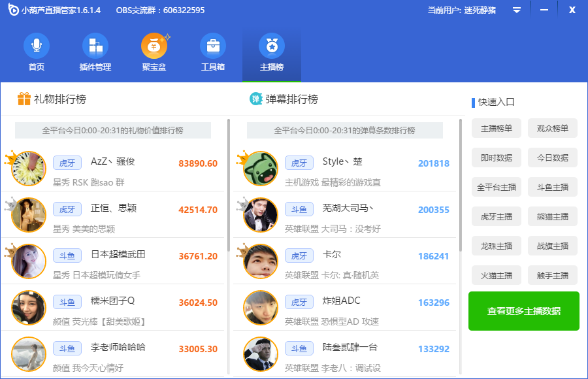Click the app logo in title bar
Screen dimensions: 588x379
pos(12,10)
